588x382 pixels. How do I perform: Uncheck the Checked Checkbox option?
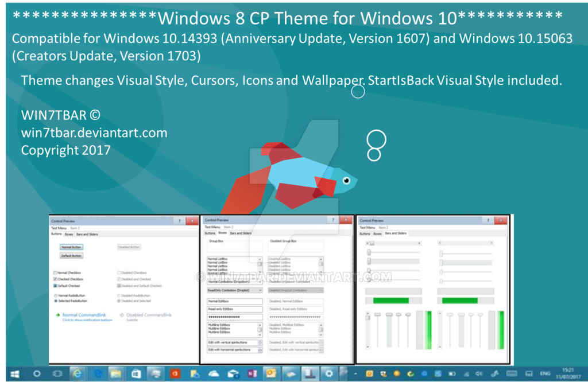coord(55,279)
